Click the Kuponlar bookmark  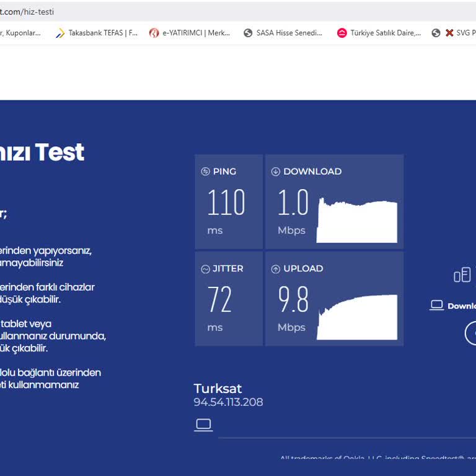pos(20,33)
